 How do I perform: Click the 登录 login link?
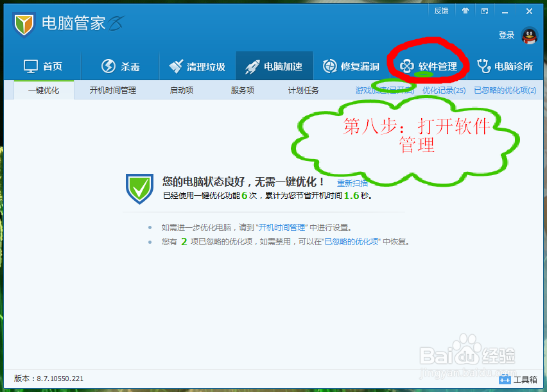click(507, 35)
